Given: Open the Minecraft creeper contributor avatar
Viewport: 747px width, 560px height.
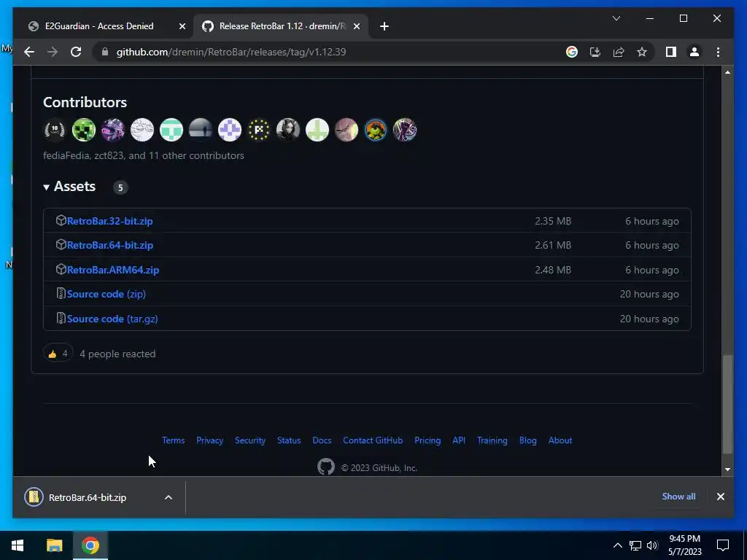Looking at the screenshot, I should click(84, 130).
